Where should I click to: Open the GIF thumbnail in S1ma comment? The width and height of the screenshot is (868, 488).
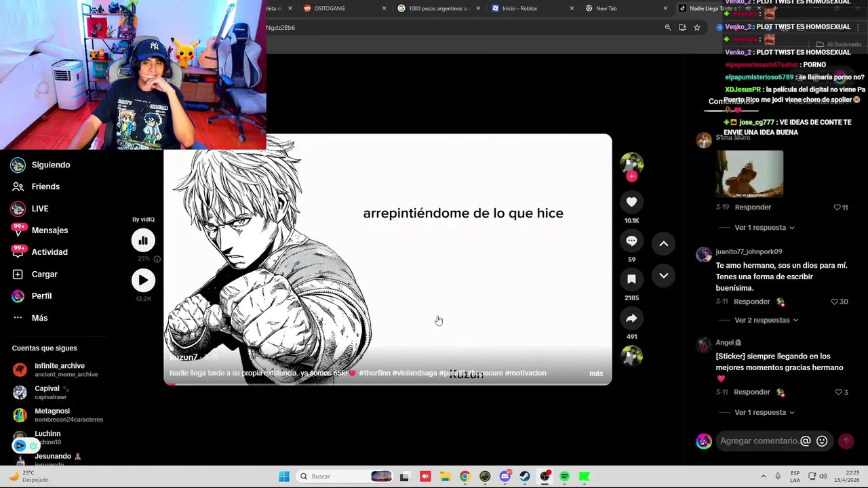click(749, 174)
